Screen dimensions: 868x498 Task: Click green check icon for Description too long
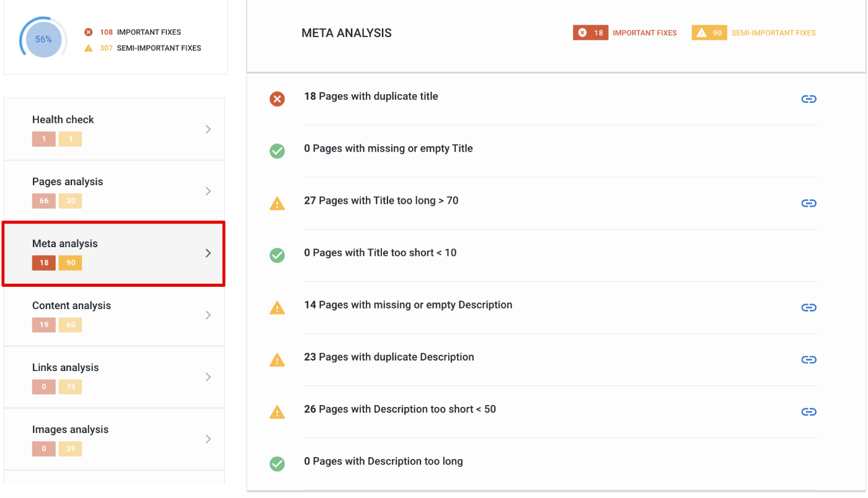click(277, 463)
